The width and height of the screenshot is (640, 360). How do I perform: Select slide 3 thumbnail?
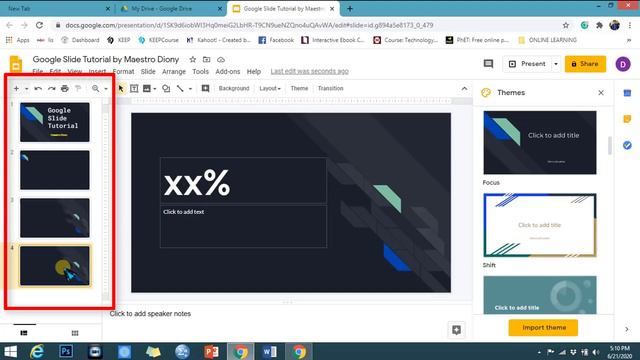(x=55, y=218)
